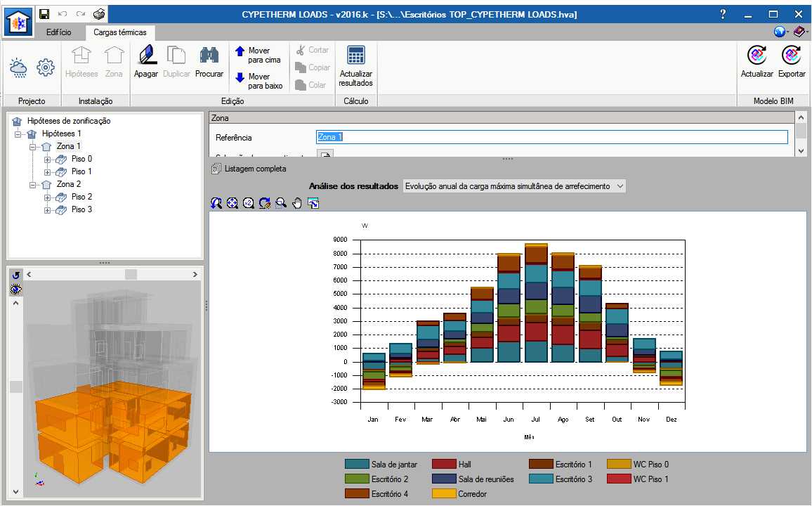Image resolution: width=812 pixels, height=506 pixels.
Task: Switch to the Cargas térmicas tab
Action: [x=120, y=32]
